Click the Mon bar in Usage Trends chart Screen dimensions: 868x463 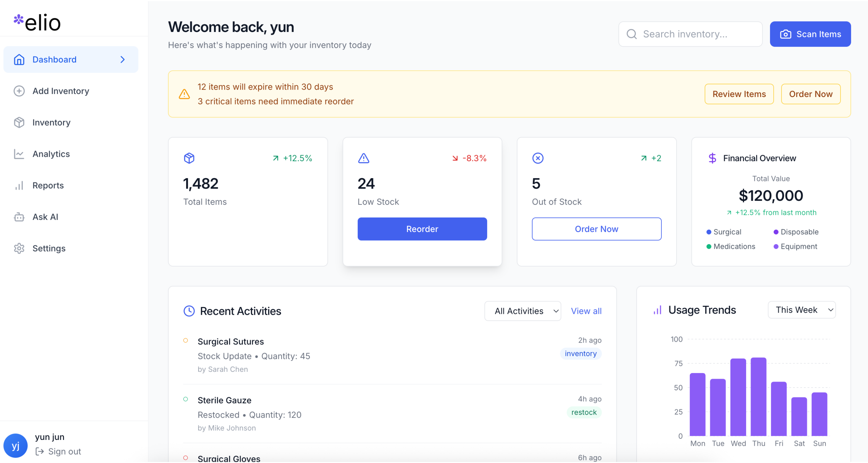tap(698, 404)
